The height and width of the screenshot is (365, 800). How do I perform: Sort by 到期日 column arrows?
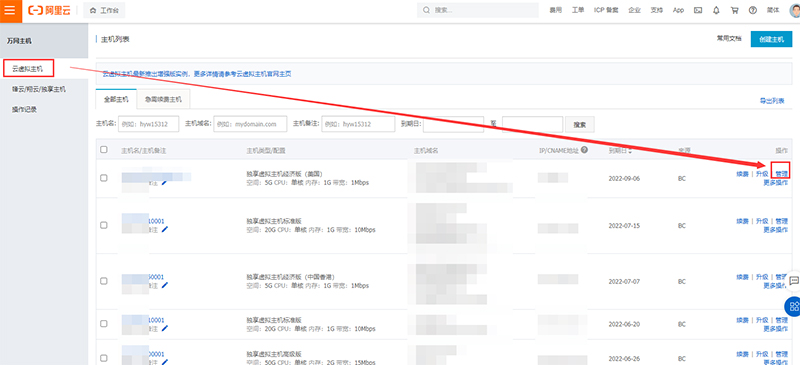click(x=630, y=151)
